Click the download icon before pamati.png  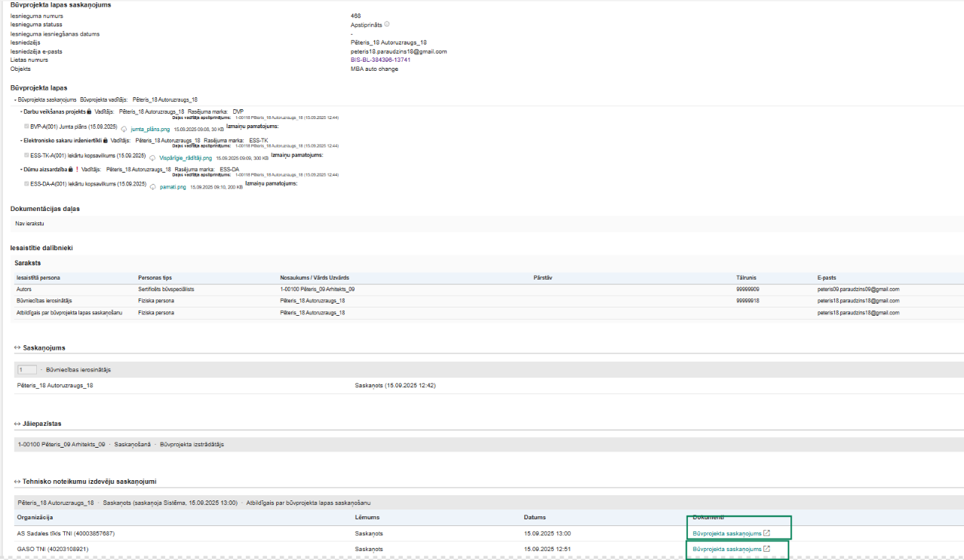point(152,187)
